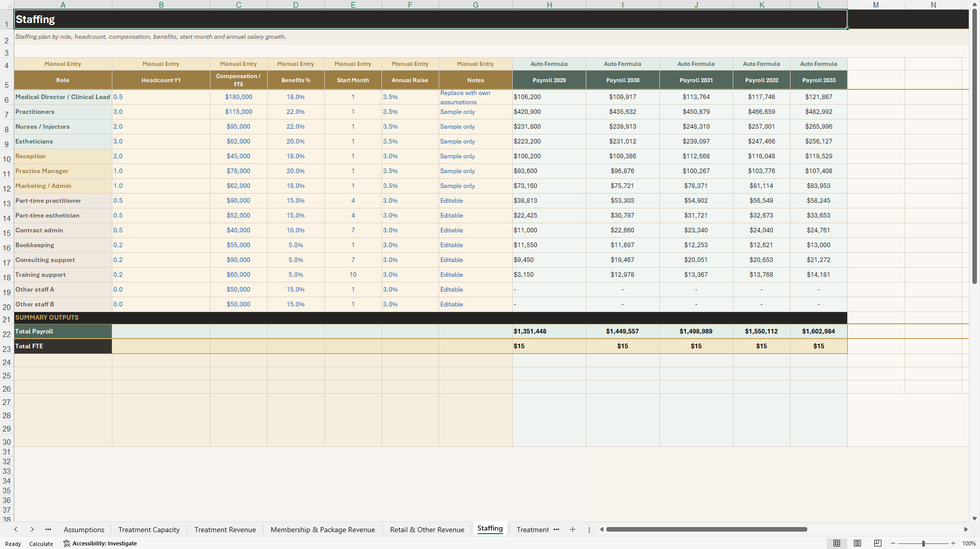Click Nurses / Injectors benefits 22.0% cell
This screenshot has height=549, width=980.
point(296,127)
